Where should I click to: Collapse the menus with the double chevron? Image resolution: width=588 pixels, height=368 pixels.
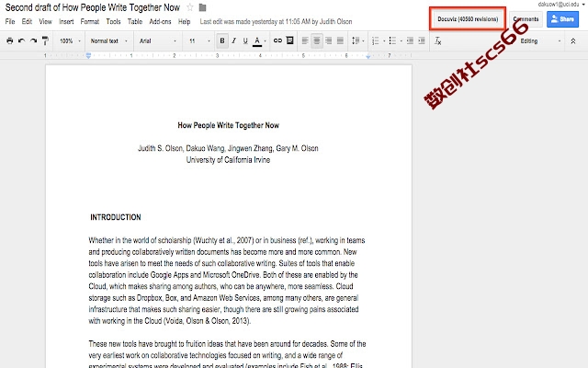[573, 41]
